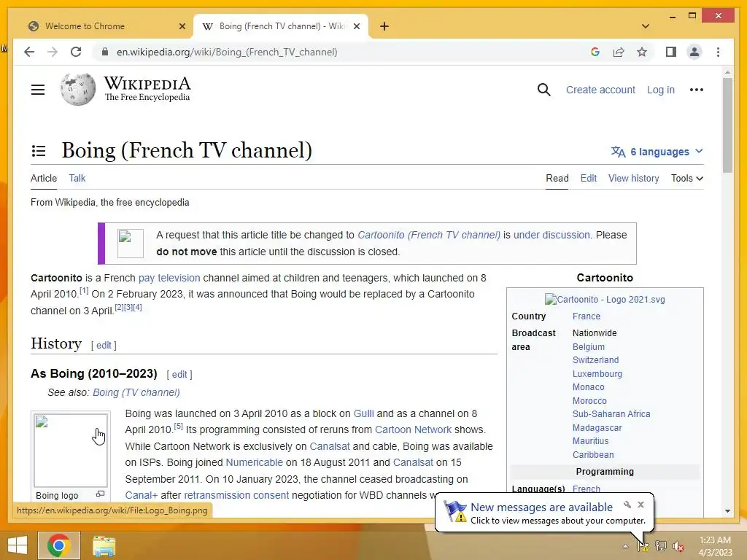
Task: Open the View history tab
Action: click(x=634, y=178)
